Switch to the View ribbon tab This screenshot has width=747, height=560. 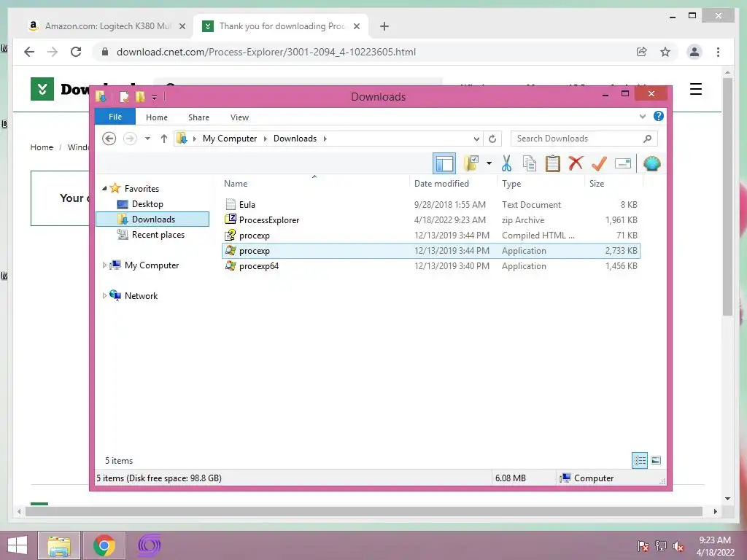[x=239, y=117]
